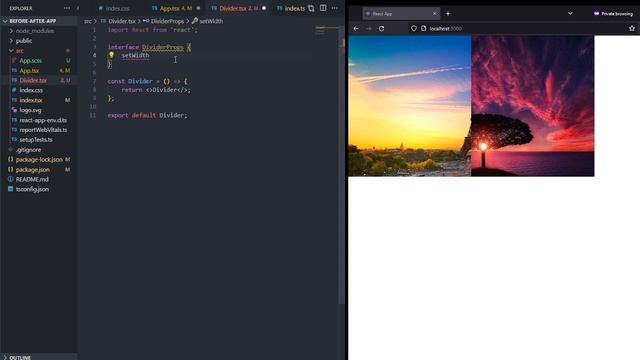Screen dimensions: 640x360
Task: Open App.scss in the explorer
Action: pyautogui.click(x=30, y=60)
